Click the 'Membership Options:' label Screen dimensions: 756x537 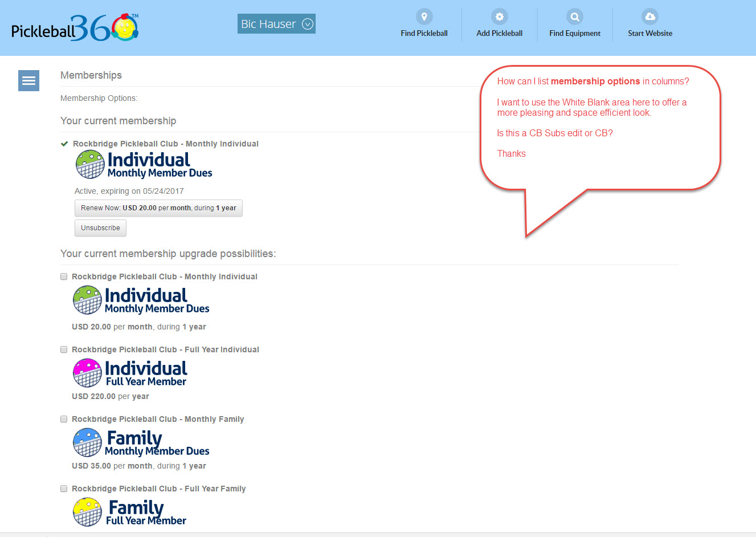click(99, 98)
